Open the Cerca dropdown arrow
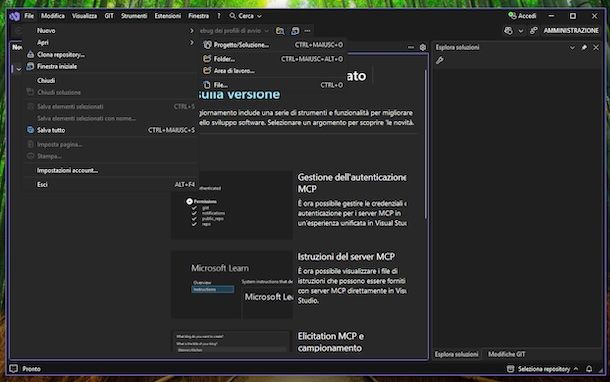 pos(259,16)
